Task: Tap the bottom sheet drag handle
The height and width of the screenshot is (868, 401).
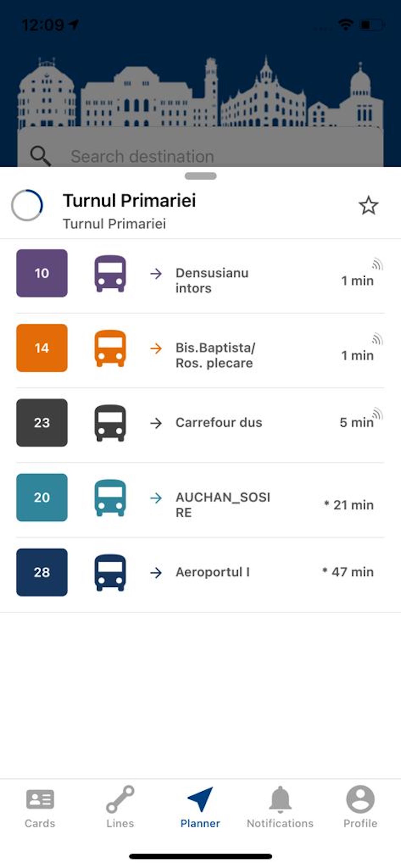Action: (x=200, y=176)
